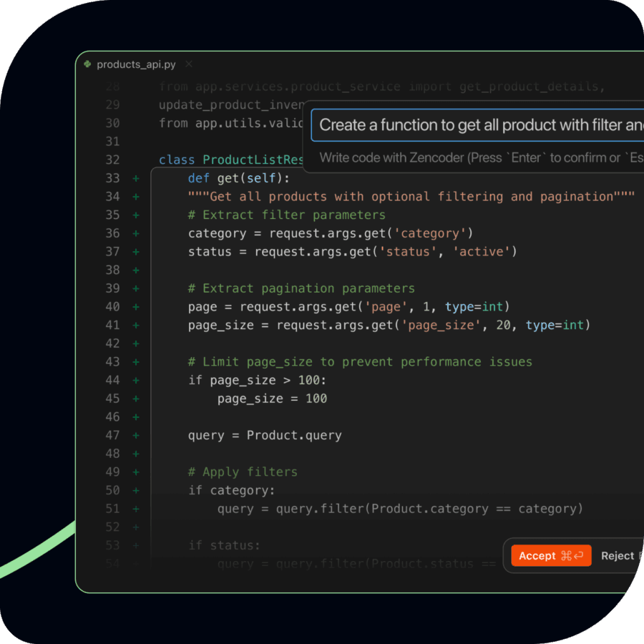Click '# Extract filter parameters' comment
The height and width of the screenshot is (644, 644).
(x=287, y=215)
